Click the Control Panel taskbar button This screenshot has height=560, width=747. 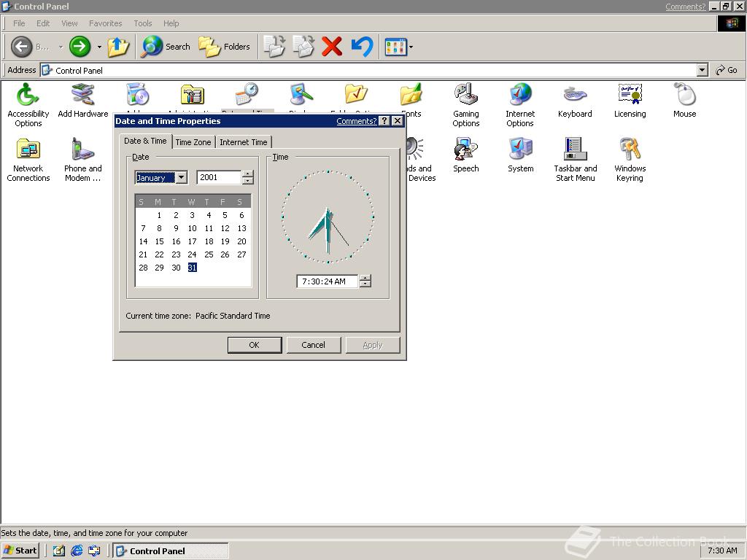pos(171,551)
